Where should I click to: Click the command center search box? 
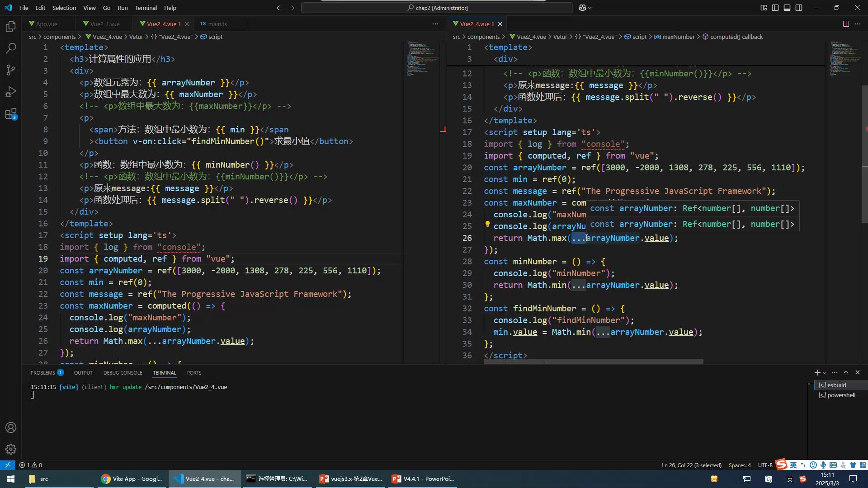click(x=437, y=8)
